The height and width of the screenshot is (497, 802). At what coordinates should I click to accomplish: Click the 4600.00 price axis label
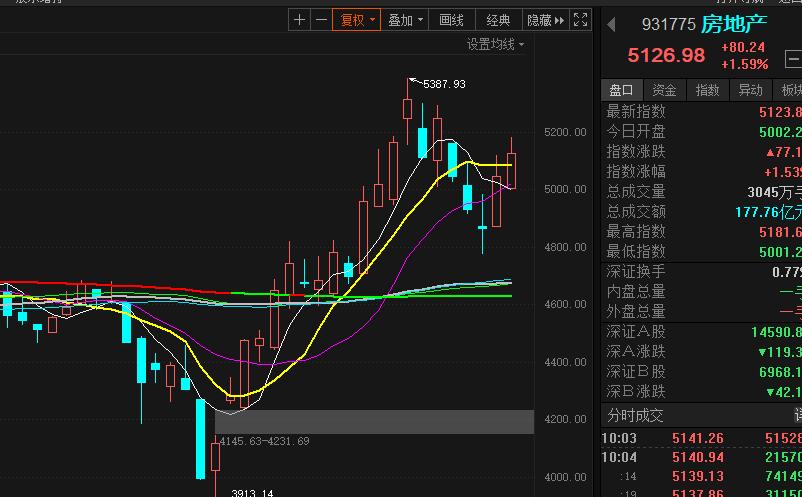click(x=565, y=305)
